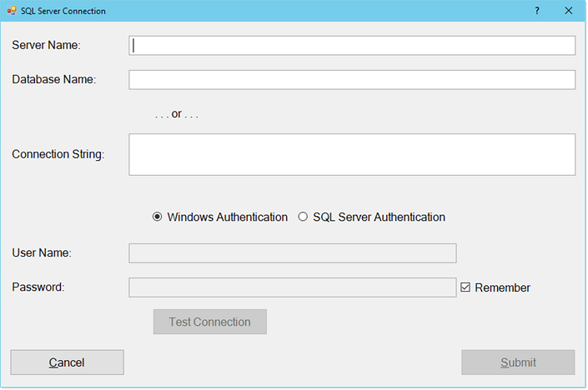Click the "User Name:" label

point(42,252)
